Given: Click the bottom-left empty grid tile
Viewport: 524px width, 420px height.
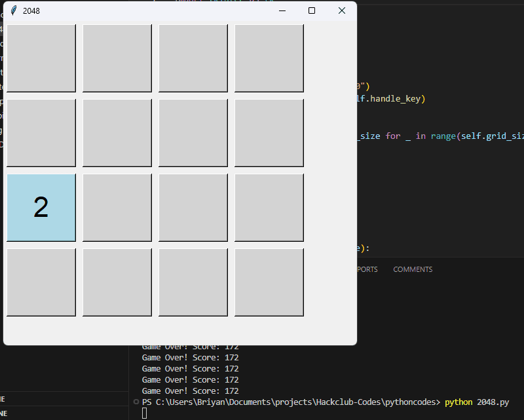Looking at the screenshot, I should tap(41, 282).
